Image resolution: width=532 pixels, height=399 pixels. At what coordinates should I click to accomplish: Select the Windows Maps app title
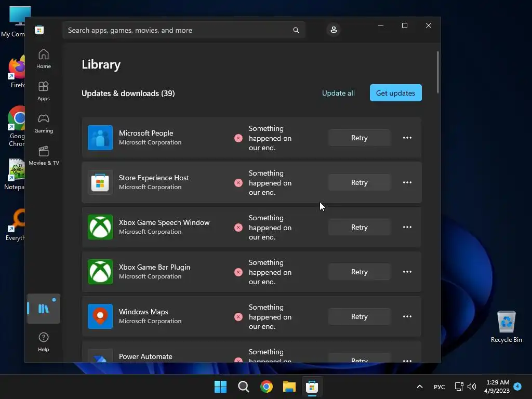coord(143,312)
